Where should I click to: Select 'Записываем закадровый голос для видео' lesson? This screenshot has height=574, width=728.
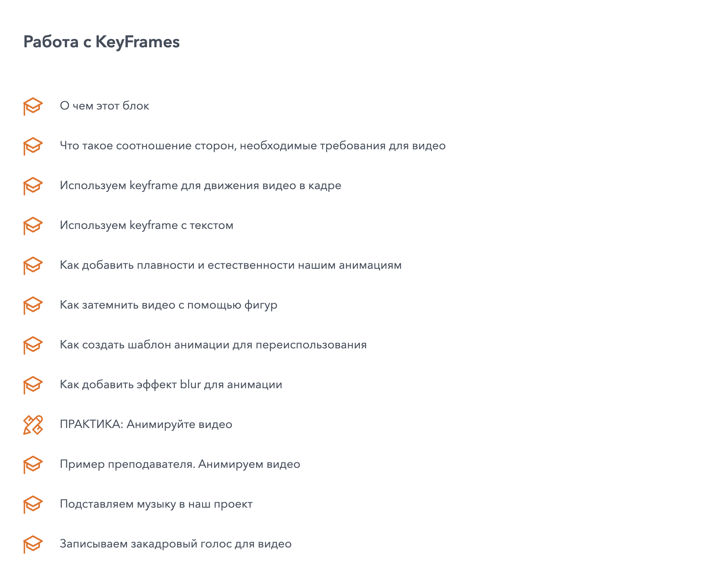pos(176,544)
